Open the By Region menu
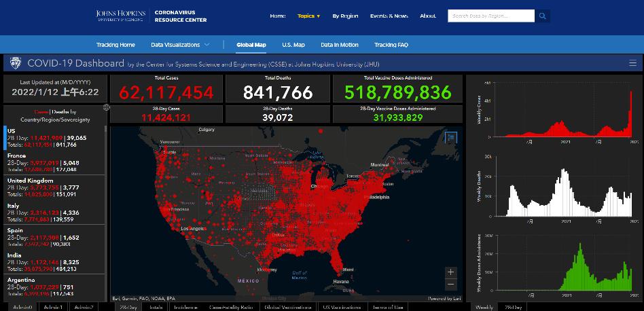 [345, 16]
